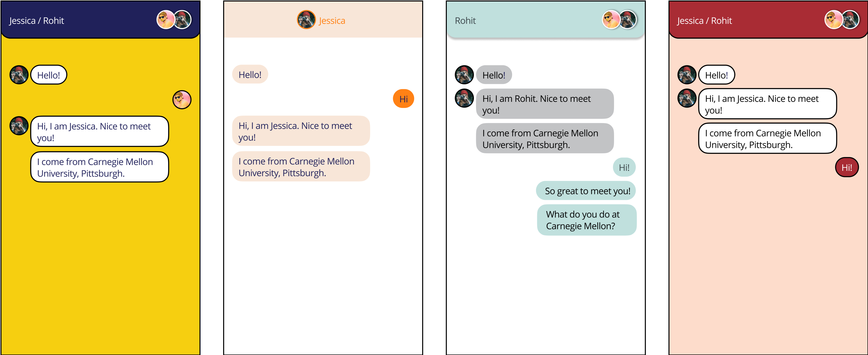This screenshot has width=868, height=355.
Task: Click avatar beside 'Hello!' in pink chat
Action: (687, 74)
